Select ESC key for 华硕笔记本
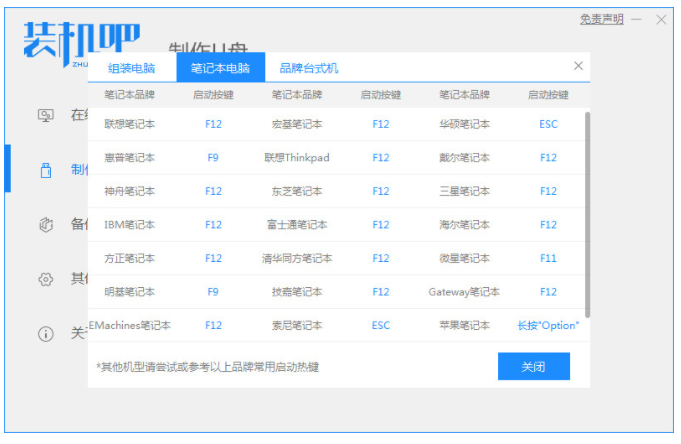Image resolution: width=681 pixels, height=444 pixels. [548, 124]
